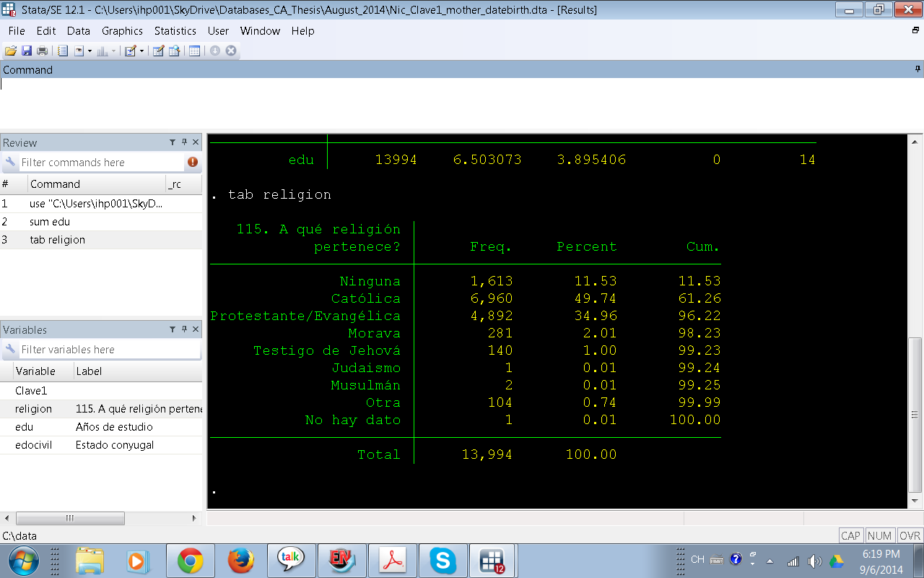Click the Stata taskbar icon
Image resolution: width=924 pixels, height=578 pixels.
(493, 561)
